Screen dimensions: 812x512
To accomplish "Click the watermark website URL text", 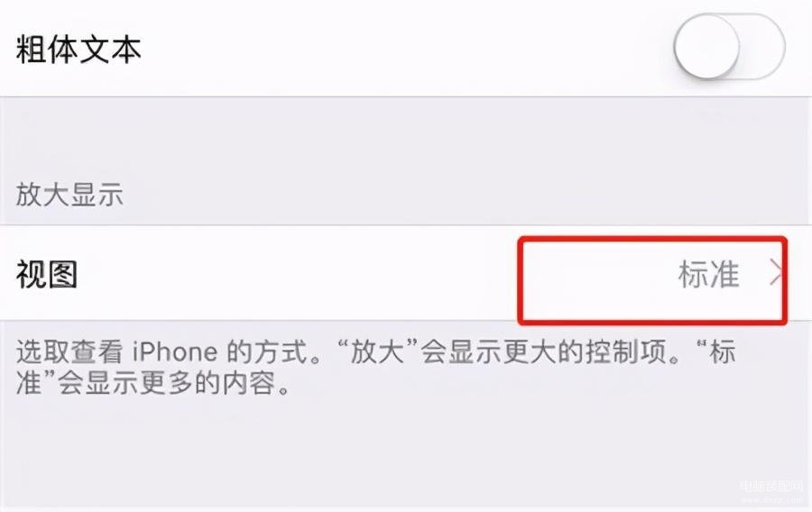I will pyautogui.click(x=771, y=500).
